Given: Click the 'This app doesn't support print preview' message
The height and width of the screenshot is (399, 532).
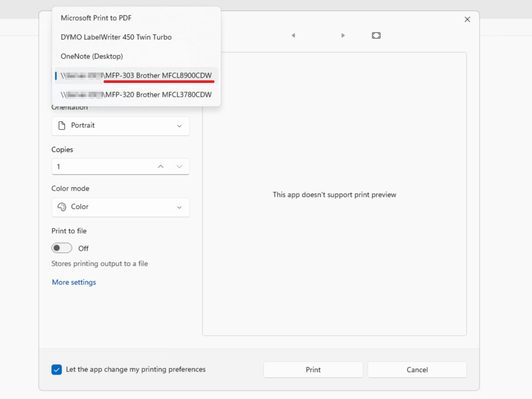Looking at the screenshot, I should [335, 195].
